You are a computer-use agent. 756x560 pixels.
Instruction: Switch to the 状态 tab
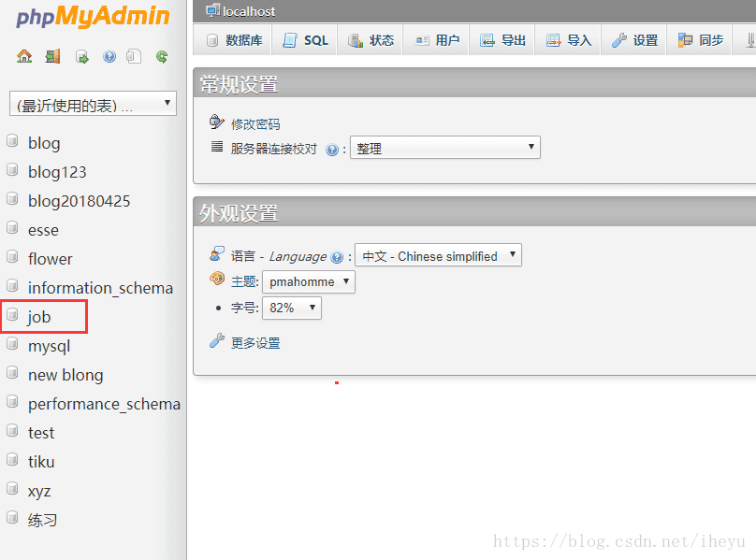371,40
